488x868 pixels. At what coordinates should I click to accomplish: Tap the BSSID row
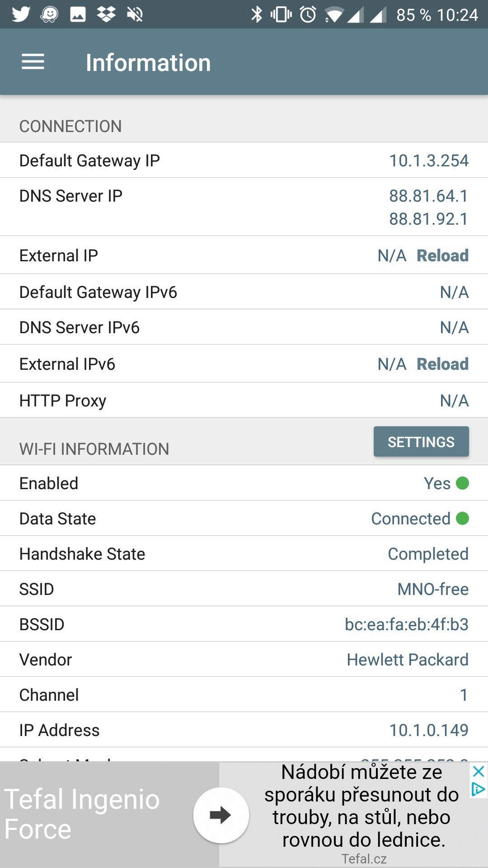[x=244, y=624]
